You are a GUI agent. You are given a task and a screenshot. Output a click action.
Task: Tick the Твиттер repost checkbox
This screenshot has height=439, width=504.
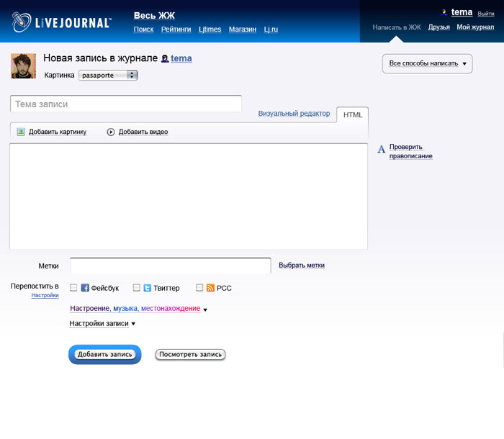click(x=136, y=288)
